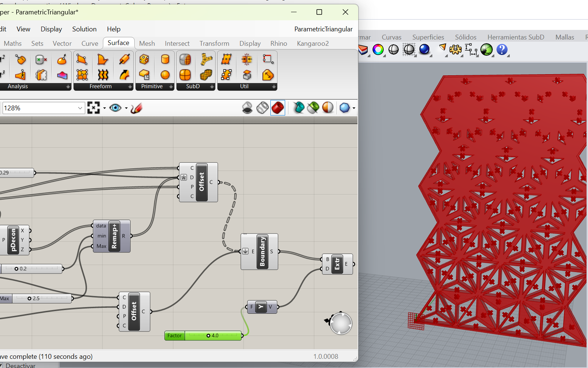This screenshot has width=588, height=368.
Task: Open the Rhino color wheel tool
Action: [x=378, y=49]
